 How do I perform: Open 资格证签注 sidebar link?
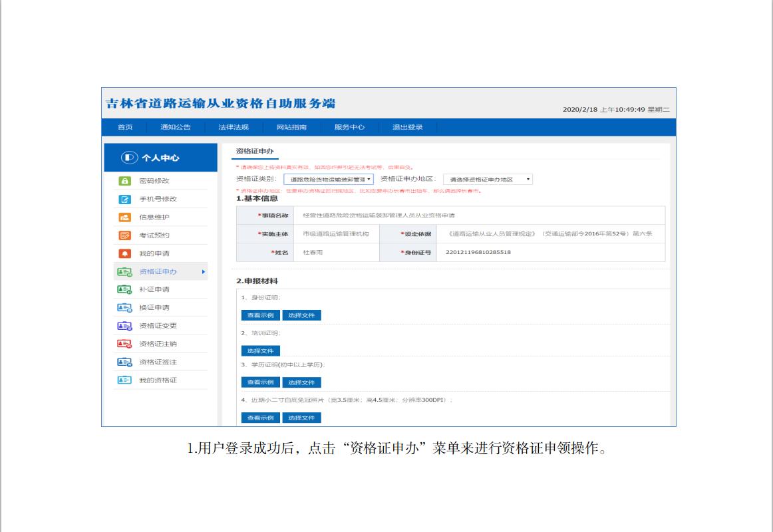[158, 362]
